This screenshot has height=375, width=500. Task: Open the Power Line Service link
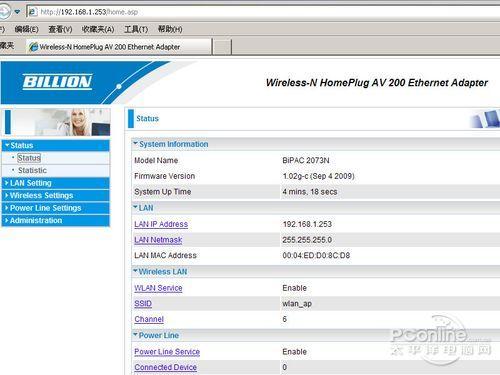[167, 352]
